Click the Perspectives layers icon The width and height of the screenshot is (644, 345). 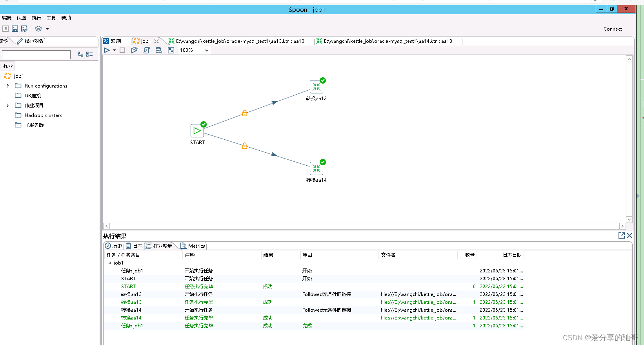coord(38,29)
